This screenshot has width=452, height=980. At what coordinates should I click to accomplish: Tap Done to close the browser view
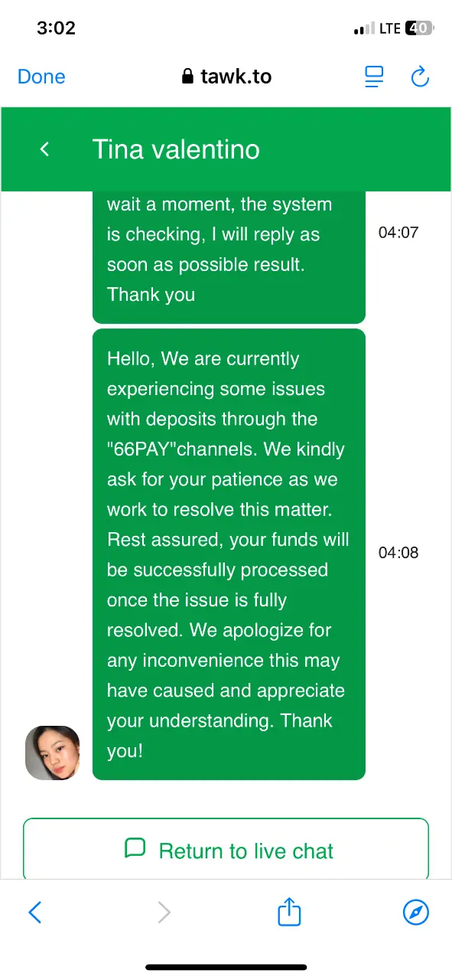click(41, 77)
